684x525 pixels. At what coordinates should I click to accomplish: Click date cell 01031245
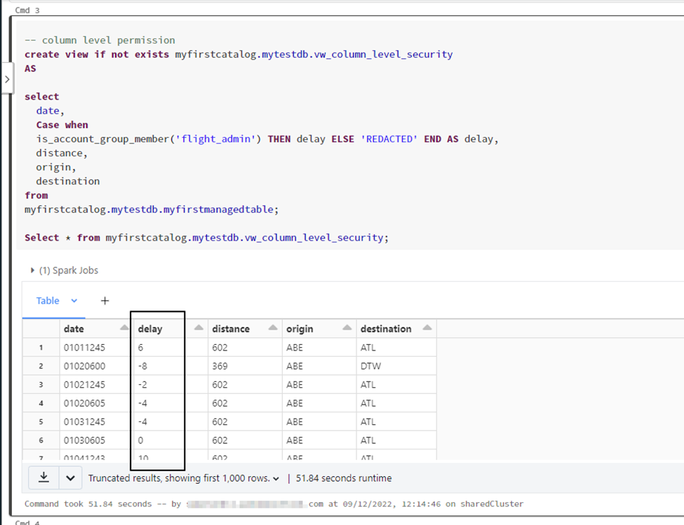click(x=96, y=422)
